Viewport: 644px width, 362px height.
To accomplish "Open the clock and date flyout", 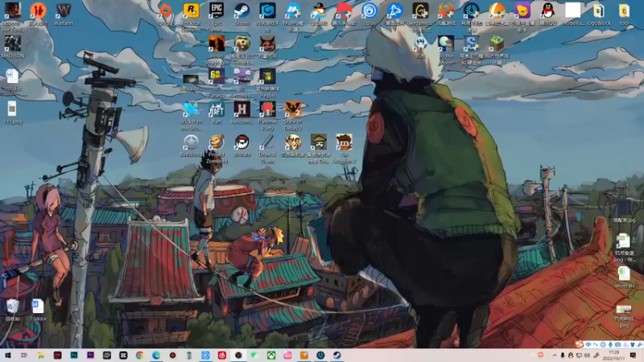I will (613, 356).
